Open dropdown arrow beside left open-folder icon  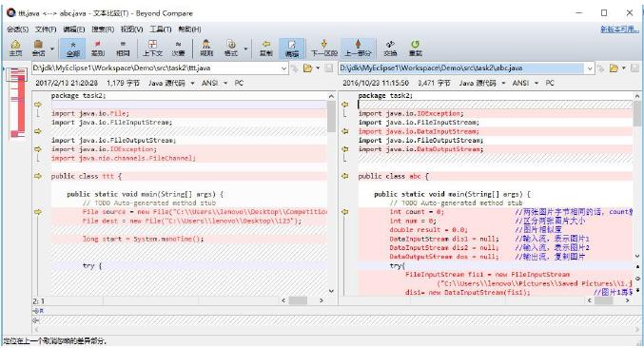[318, 68]
